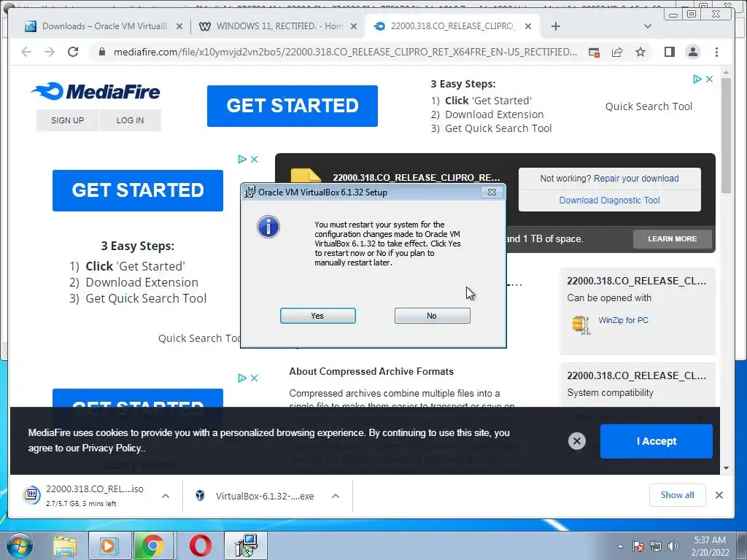Expand options for VirtualBox exe download

tap(336, 496)
